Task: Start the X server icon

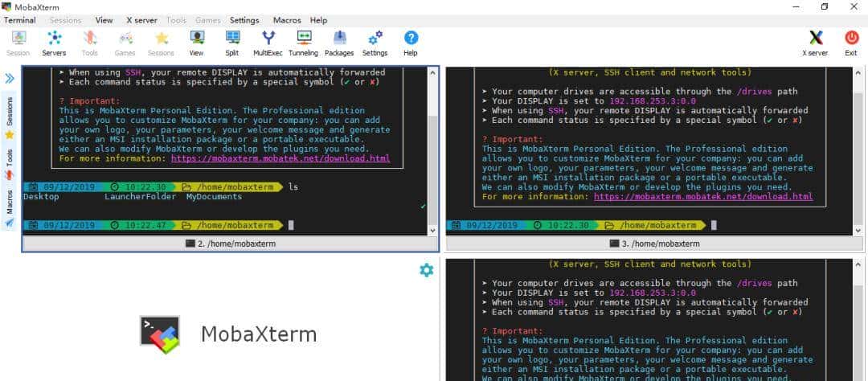Action: pyautogui.click(x=815, y=43)
